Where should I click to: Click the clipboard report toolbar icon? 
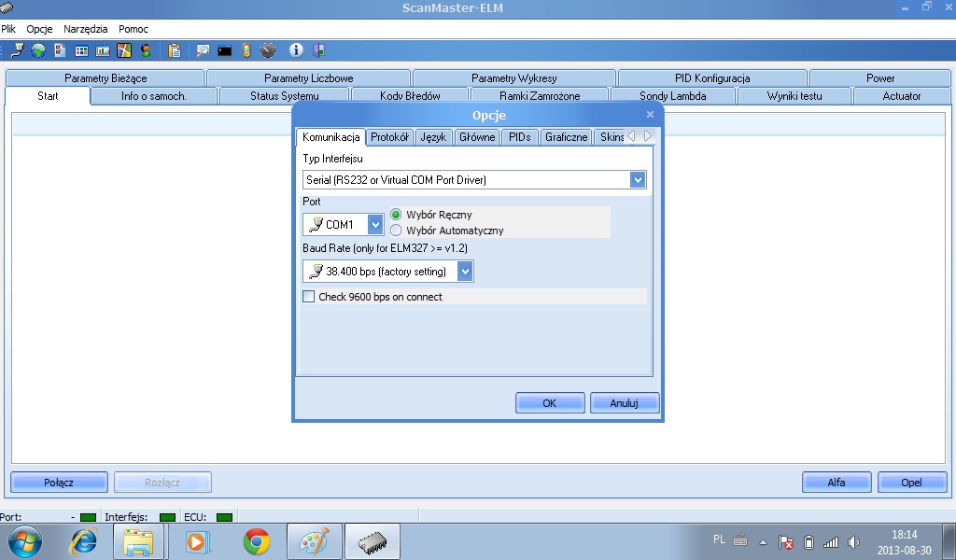(175, 50)
